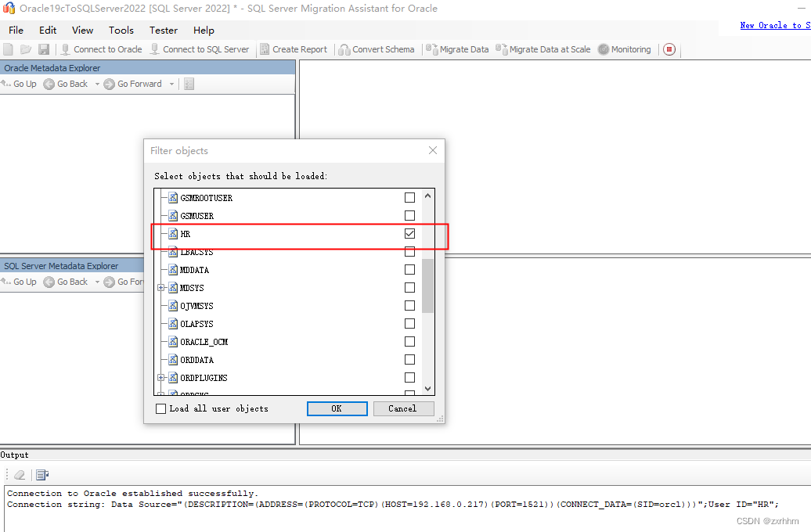Click the MDDATA schema icon
This screenshot has height=532, width=811.
point(173,270)
